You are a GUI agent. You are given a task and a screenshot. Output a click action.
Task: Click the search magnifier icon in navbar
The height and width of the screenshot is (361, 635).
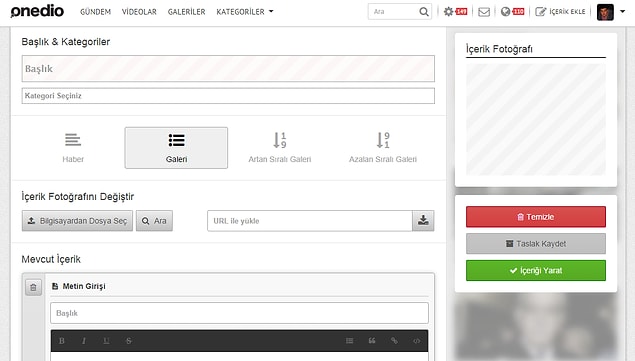tap(424, 12)
